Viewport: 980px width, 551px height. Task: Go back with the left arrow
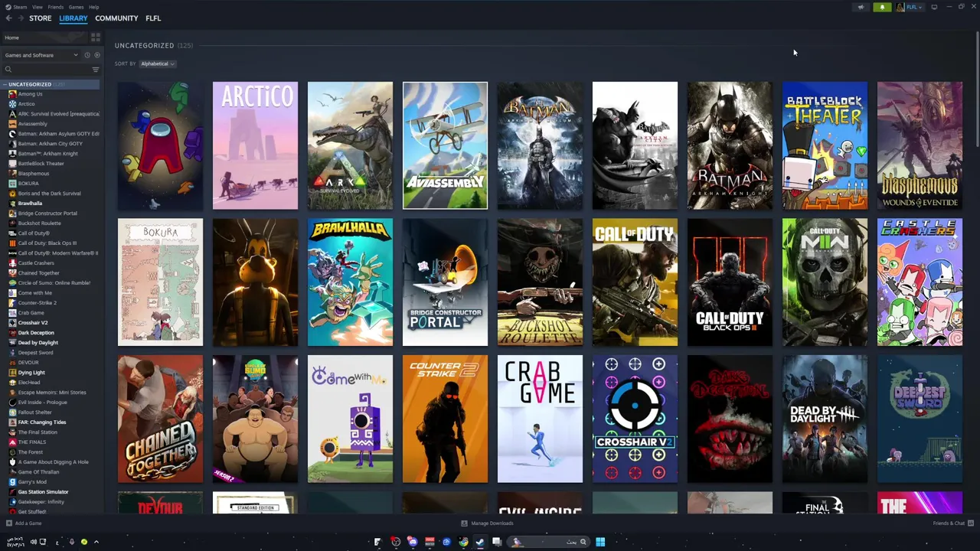click(x=8, y=18)
